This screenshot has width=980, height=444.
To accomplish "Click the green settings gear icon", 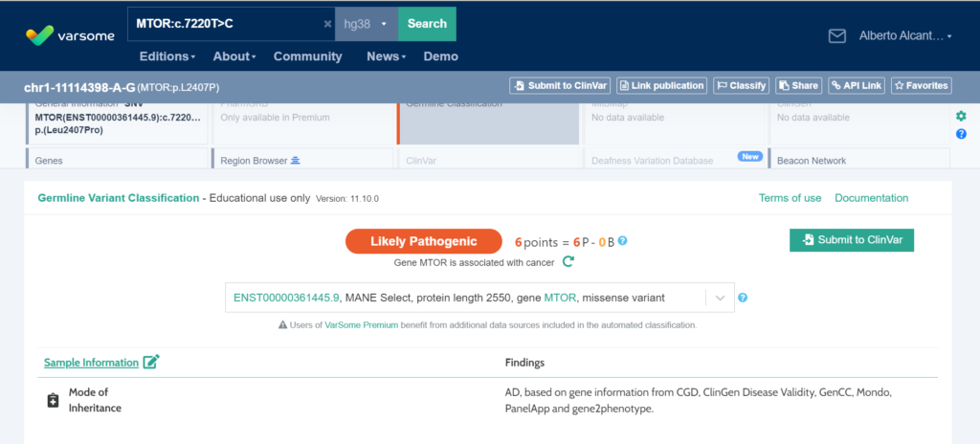I will [x=961, y=116].
